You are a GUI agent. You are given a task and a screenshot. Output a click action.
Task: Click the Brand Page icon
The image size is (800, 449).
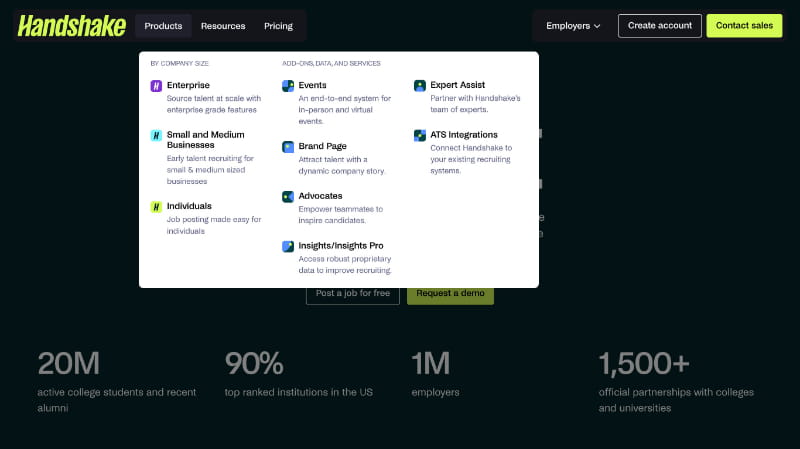[x=288, y=147]
